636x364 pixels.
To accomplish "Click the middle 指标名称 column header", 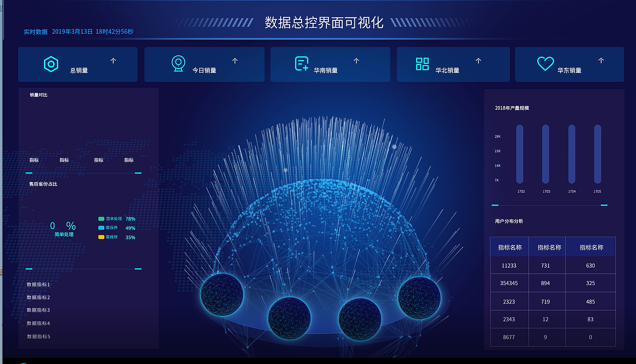I will (547, 246).
